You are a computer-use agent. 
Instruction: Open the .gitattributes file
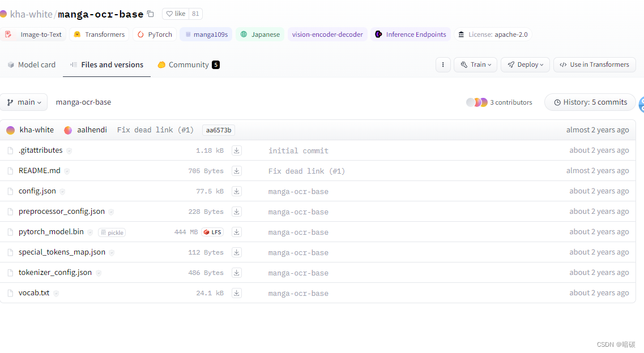pos(40,150)
